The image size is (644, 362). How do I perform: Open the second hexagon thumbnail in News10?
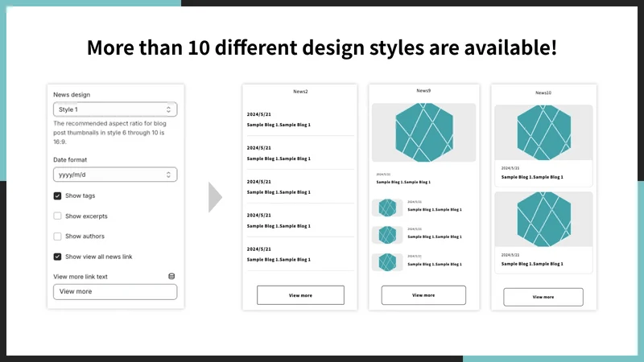543,219
